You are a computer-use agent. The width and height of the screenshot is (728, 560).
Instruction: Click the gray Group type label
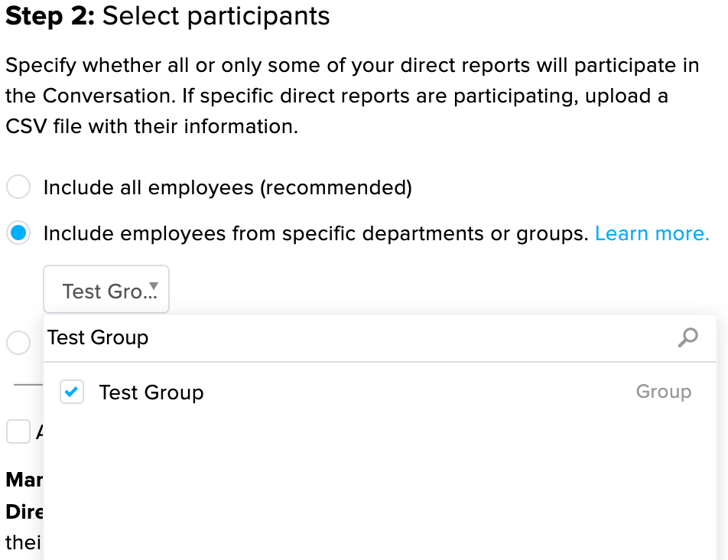(664, 392)
